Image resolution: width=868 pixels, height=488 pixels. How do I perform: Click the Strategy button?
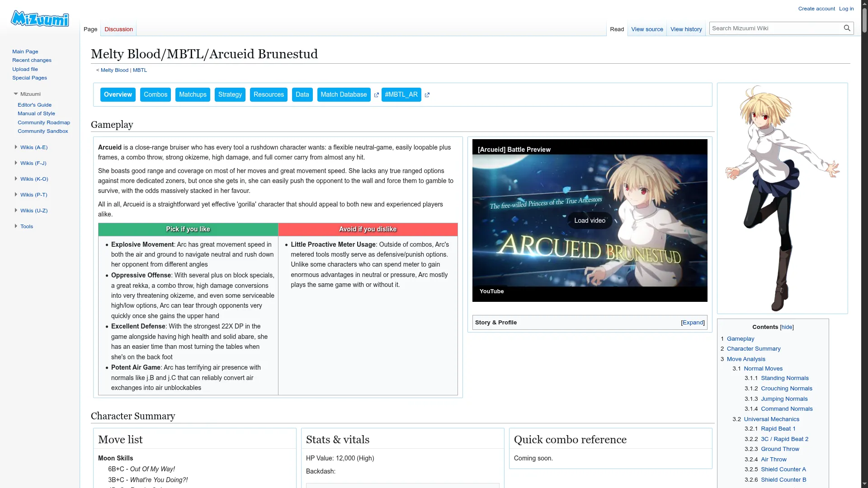point(230,94)
